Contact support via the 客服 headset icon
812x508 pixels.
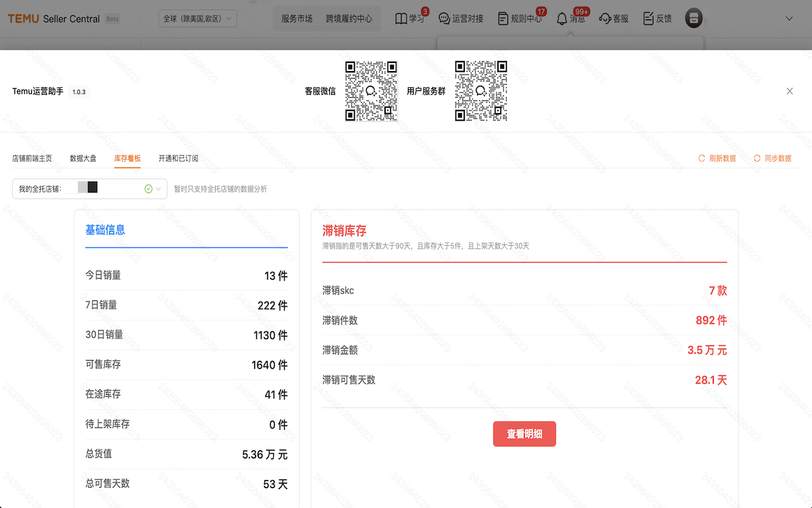tap(612, 18)
